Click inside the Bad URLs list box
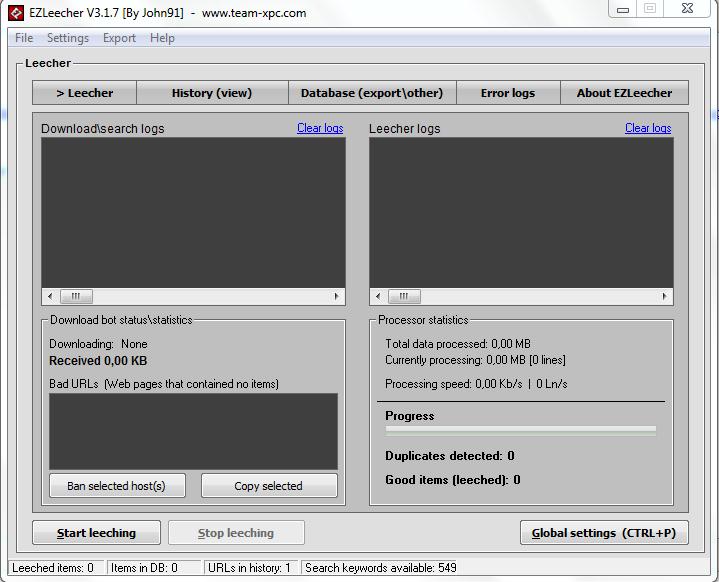The width and height of the screenshot is (719, 582). pos(193,431)
